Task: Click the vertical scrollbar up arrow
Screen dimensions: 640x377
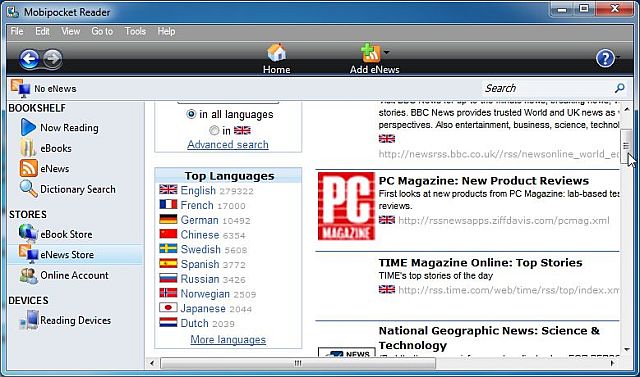Action: (x=627, y=109)
